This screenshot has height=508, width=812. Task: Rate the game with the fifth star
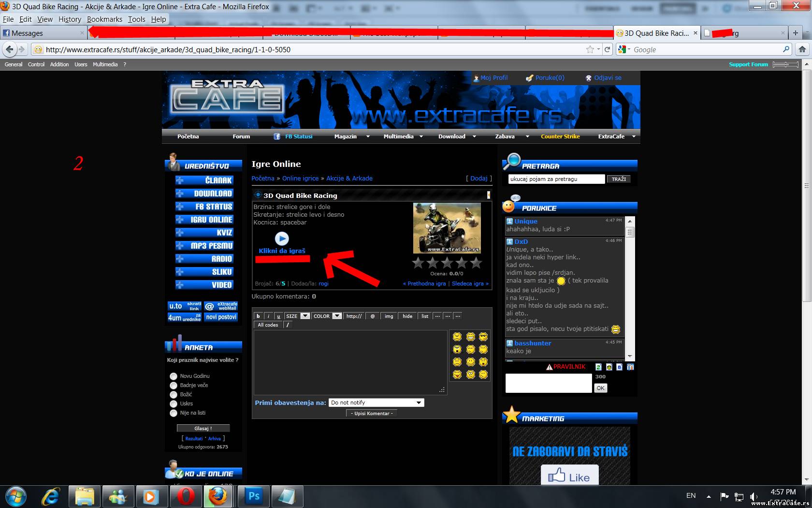tap(476, 263)
